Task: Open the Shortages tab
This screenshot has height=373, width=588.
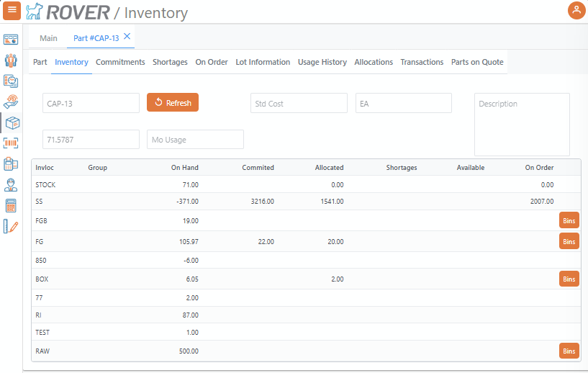Action: pos(170,63)
